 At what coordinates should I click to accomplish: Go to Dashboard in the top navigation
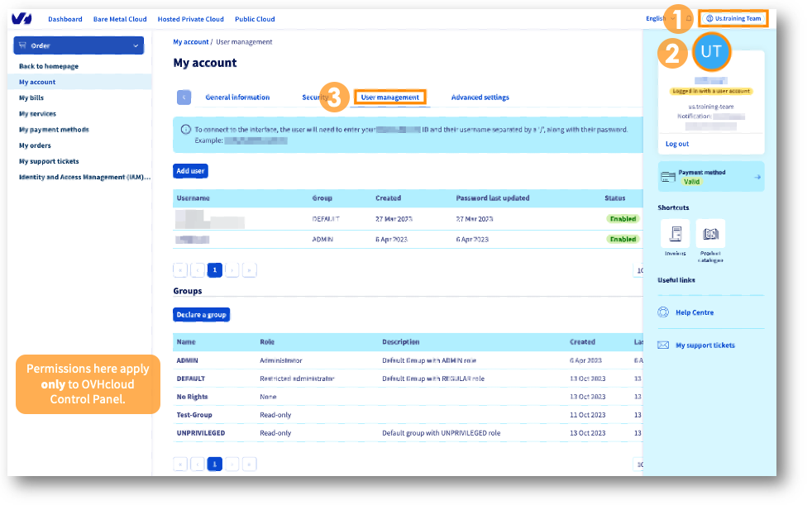tap(65, 19)
